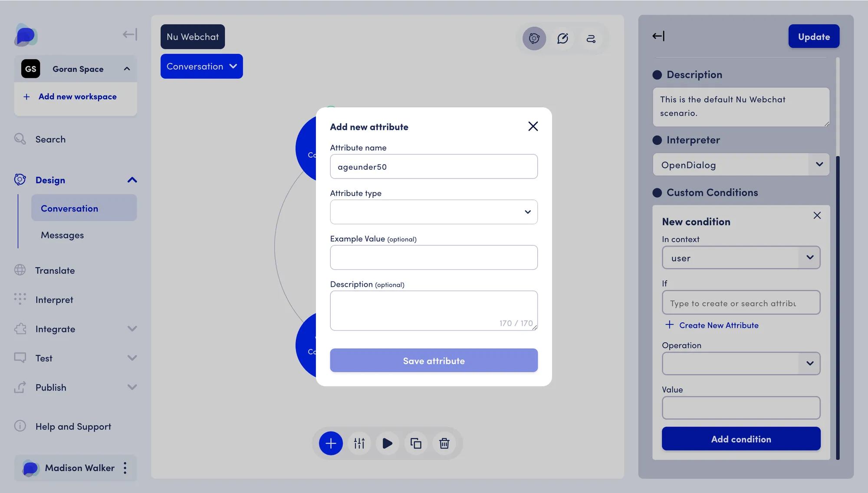Click the Nu Webchat scenario button

coord(193,36)
